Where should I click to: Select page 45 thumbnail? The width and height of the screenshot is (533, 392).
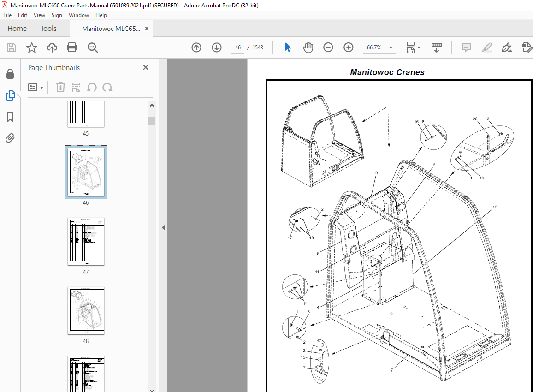[86, 114]
